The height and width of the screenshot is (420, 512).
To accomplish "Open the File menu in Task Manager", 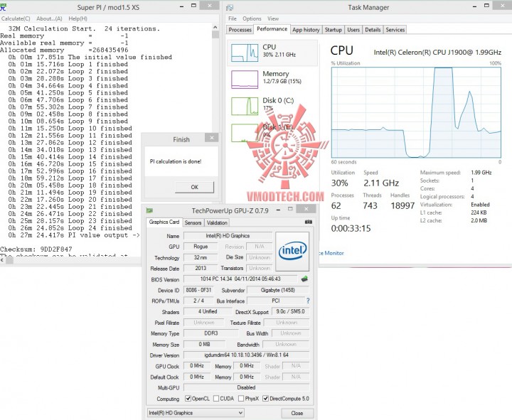I will (232, 18).
